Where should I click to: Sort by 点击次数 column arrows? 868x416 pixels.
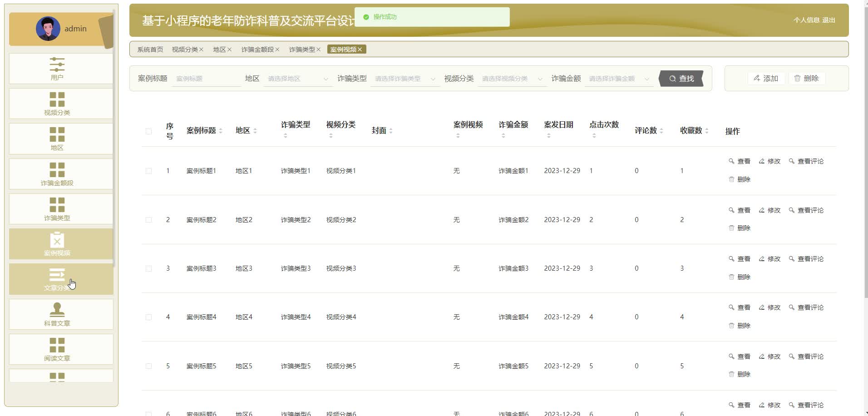594,136
